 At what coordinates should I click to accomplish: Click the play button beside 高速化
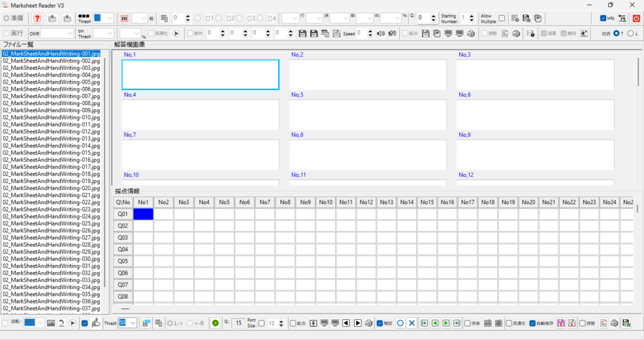(x=176, y=33)
